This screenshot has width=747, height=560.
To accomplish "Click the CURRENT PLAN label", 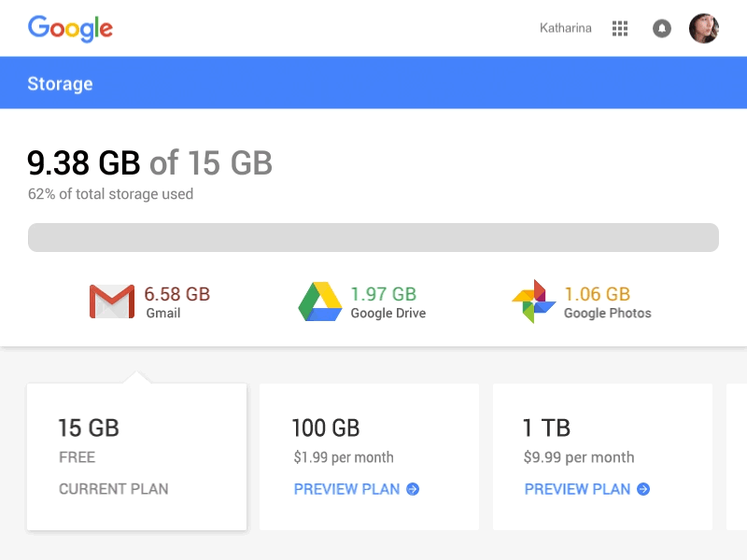I will tap(113, 488).
